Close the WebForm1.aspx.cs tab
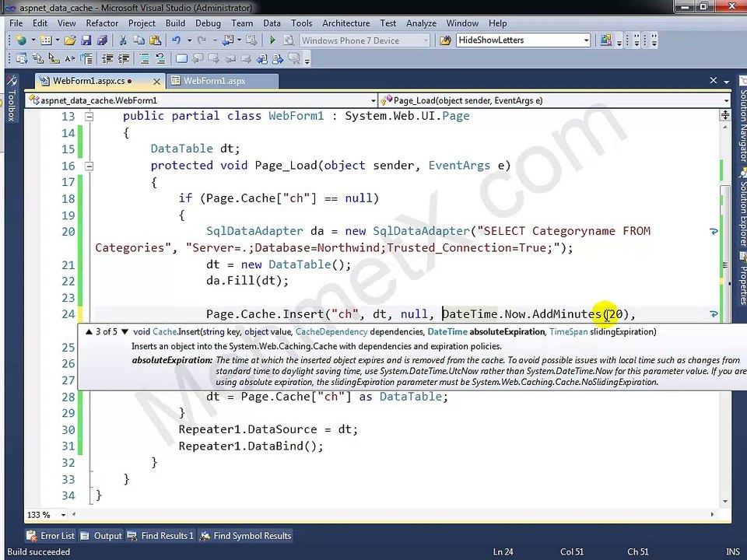This screenshot has height=560, width=747. (156, 82)
